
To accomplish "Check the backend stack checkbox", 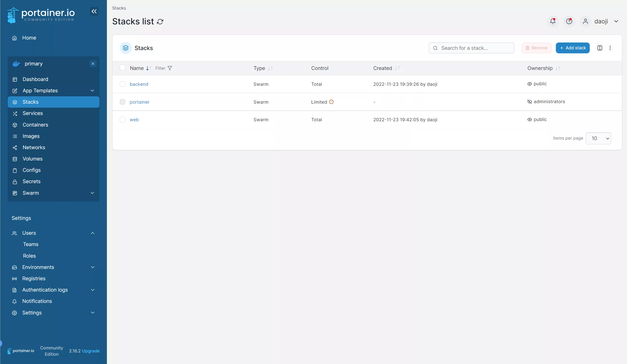I will click(122, 84).
